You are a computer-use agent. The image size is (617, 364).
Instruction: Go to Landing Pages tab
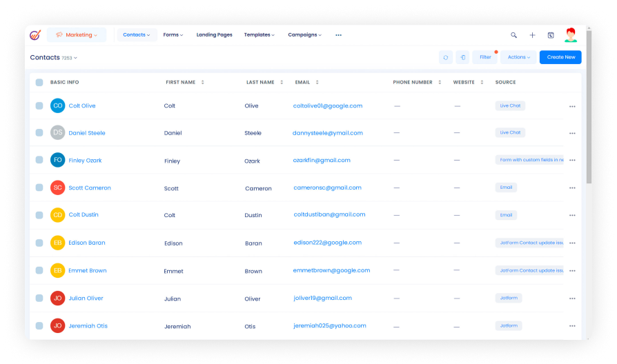[x=214, y=35]
